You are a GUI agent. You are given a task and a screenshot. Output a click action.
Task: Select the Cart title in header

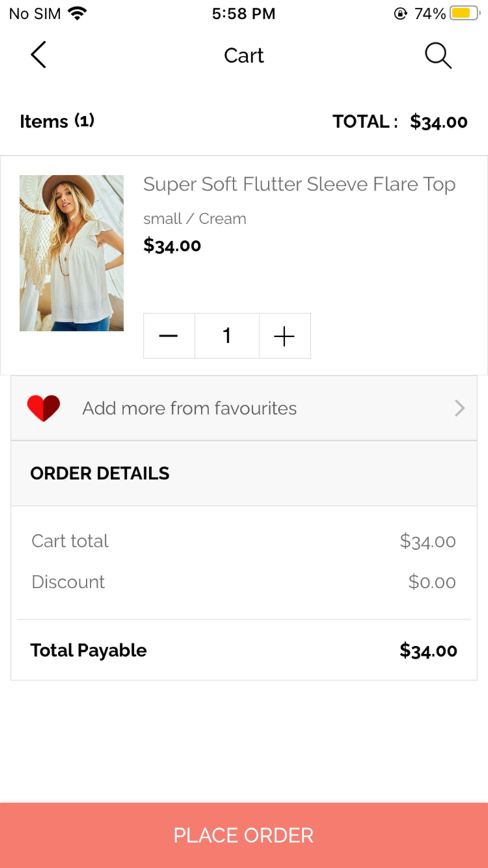point(243,55)
